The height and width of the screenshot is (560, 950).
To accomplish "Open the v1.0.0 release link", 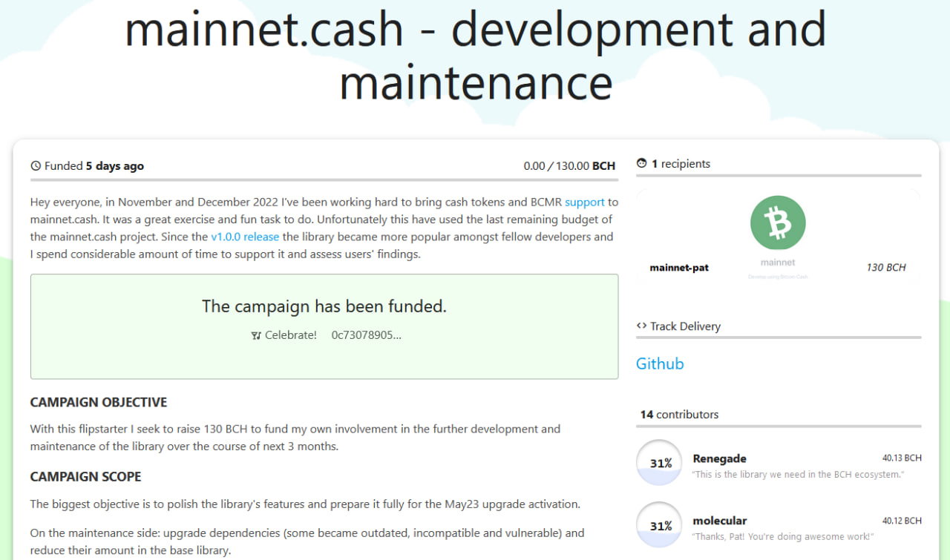I will (245, 237).
